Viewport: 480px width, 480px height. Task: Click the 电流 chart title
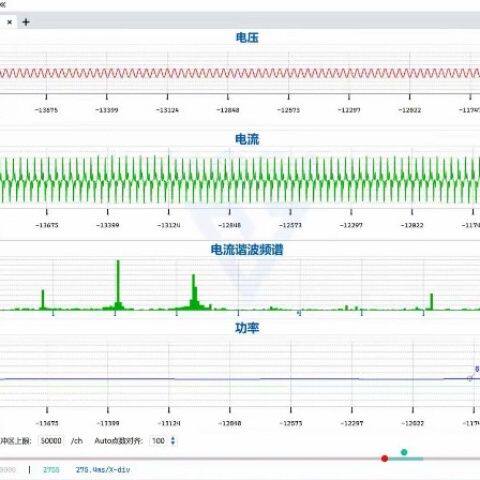coord(247,139)
